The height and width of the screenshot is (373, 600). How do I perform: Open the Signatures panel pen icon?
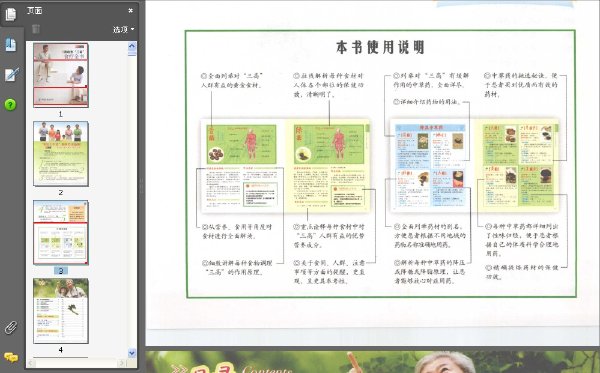(x=11, y=74)
